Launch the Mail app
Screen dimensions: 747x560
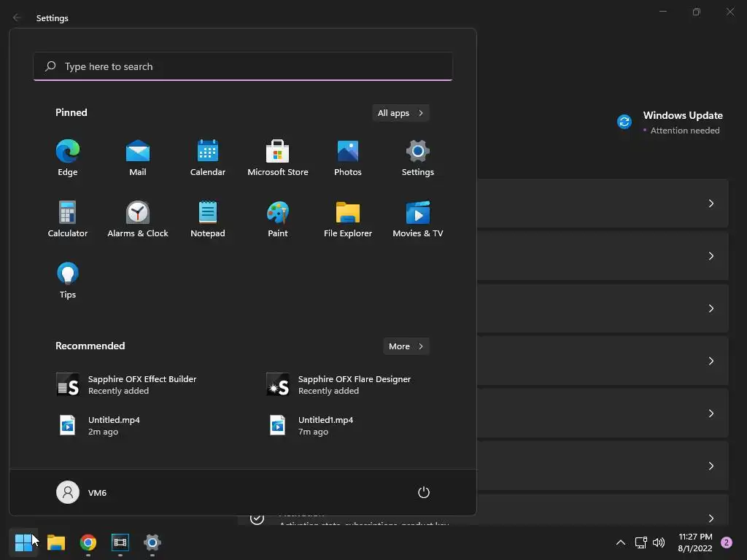pyautogui.click(x=138, y=158)
